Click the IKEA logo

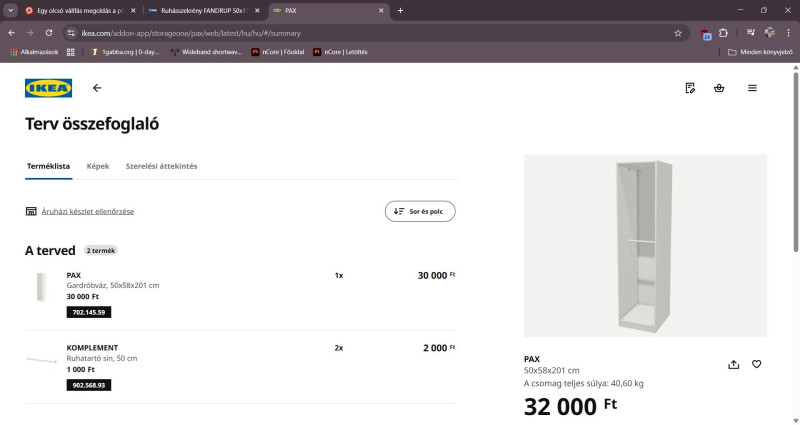tap(48, 88)
